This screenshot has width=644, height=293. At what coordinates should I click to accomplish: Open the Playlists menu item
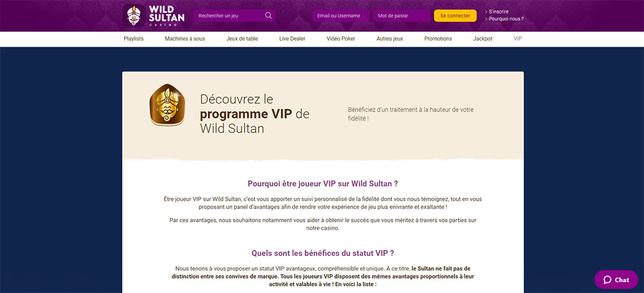pos(134,38)
